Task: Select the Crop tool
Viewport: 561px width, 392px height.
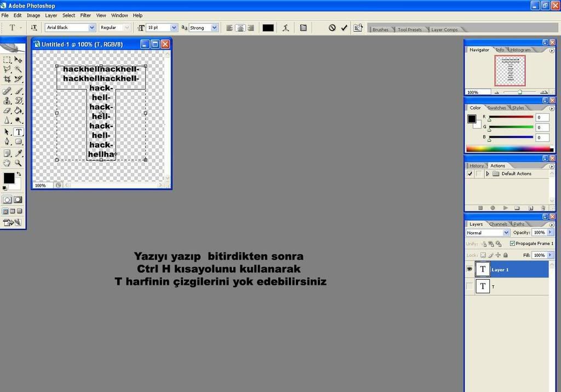Action: pyautogui.click(x=7, y=79)
